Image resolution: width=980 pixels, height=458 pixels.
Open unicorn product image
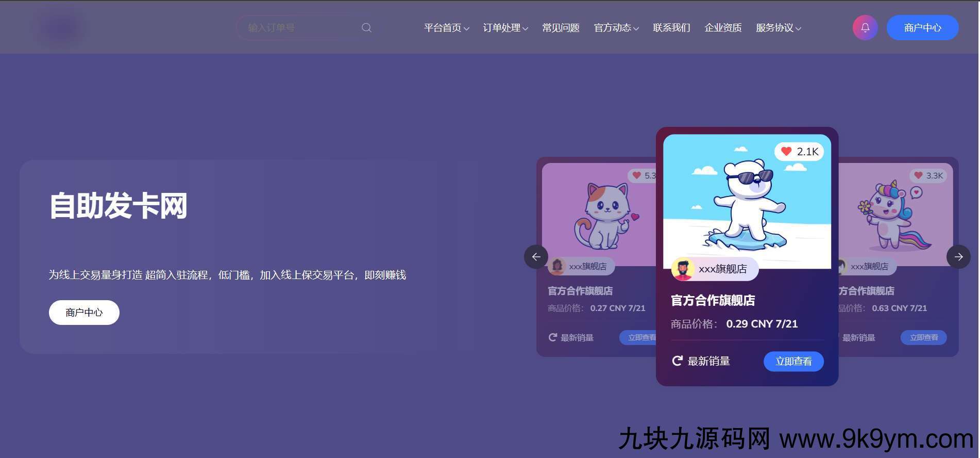[895, 215]
